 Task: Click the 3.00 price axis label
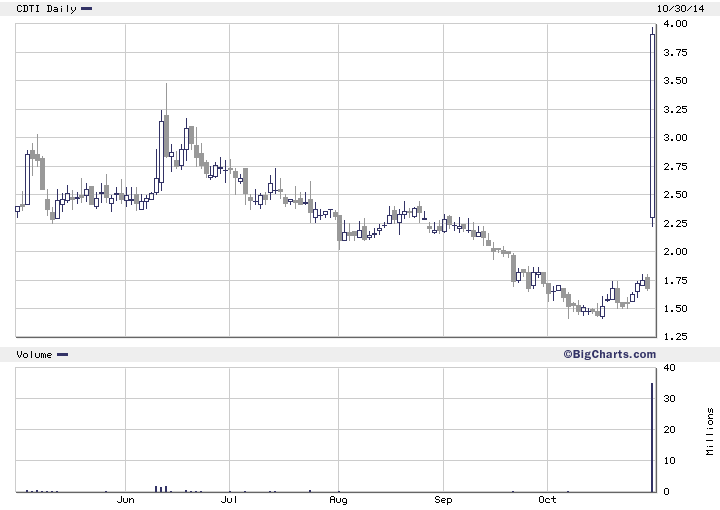tap(675, 138)
